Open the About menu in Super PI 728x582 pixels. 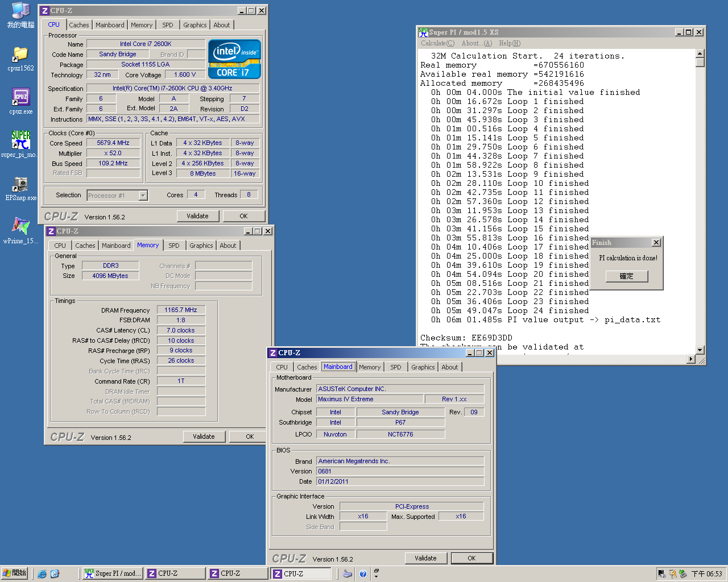[x=477, y=43]
